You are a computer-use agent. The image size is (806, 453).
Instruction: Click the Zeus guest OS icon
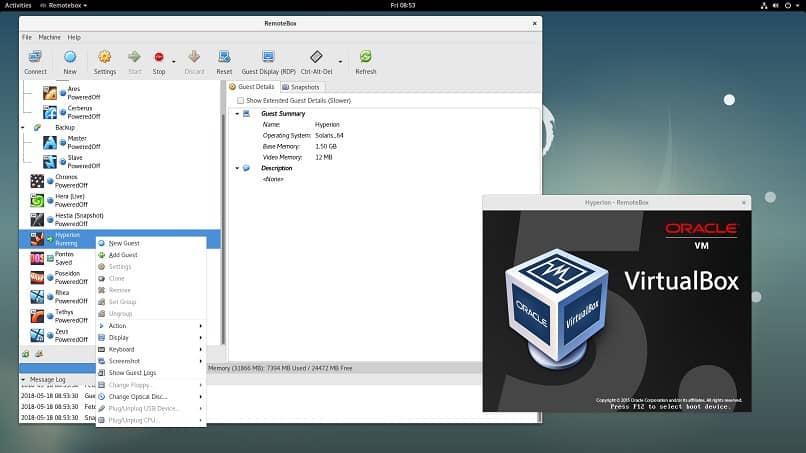pyautogui.click(x=37, y=335)
